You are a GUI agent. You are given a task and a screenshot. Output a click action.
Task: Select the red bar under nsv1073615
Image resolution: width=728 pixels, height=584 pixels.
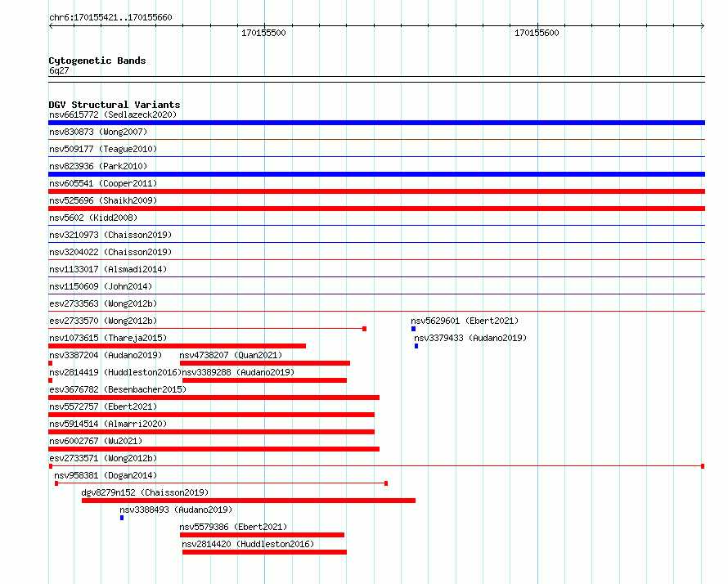tap(177, 346)
